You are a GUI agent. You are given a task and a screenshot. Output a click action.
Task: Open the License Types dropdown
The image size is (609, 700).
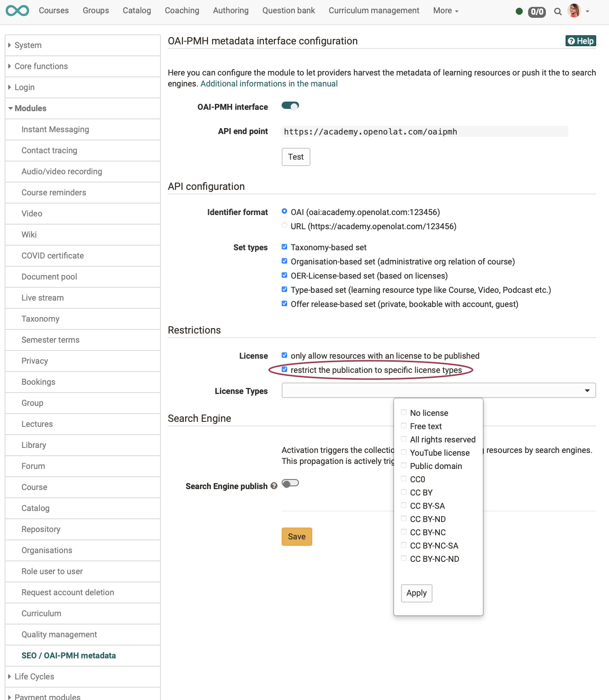pyautogui.click(x=587, y=390)
